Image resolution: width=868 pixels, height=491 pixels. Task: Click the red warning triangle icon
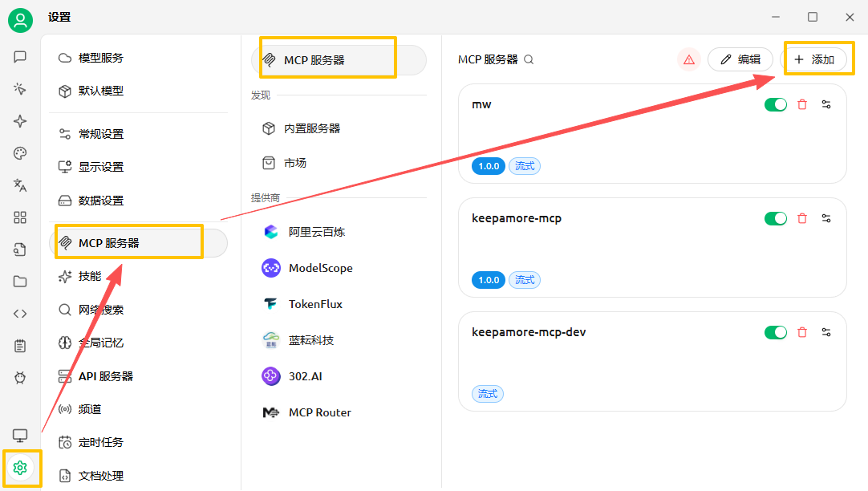tap(689, 60)
